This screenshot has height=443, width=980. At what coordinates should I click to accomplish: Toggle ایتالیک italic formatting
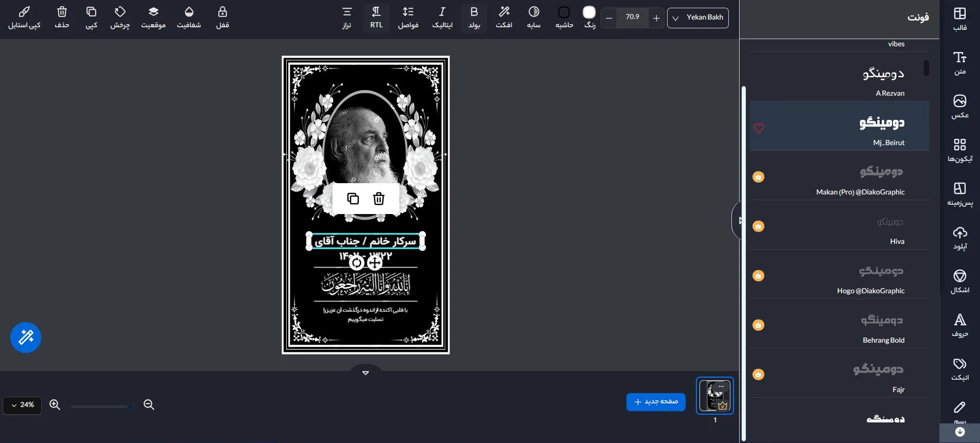(442, 17)
